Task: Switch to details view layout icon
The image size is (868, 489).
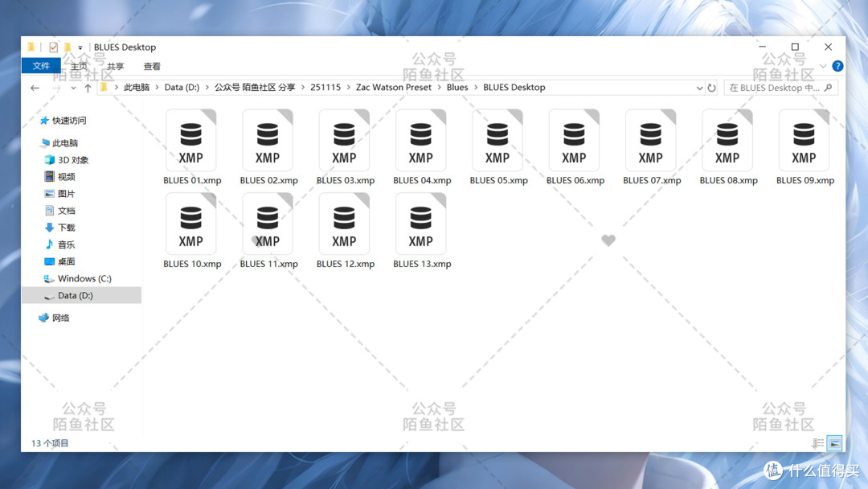Action: [x=818, y=443]
